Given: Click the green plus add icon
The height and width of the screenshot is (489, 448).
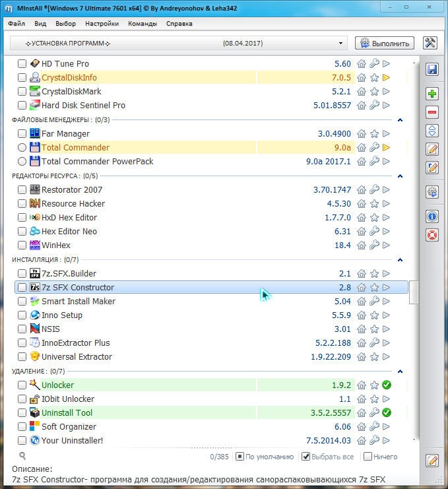Looking at the screenshot, I should 432,94.
